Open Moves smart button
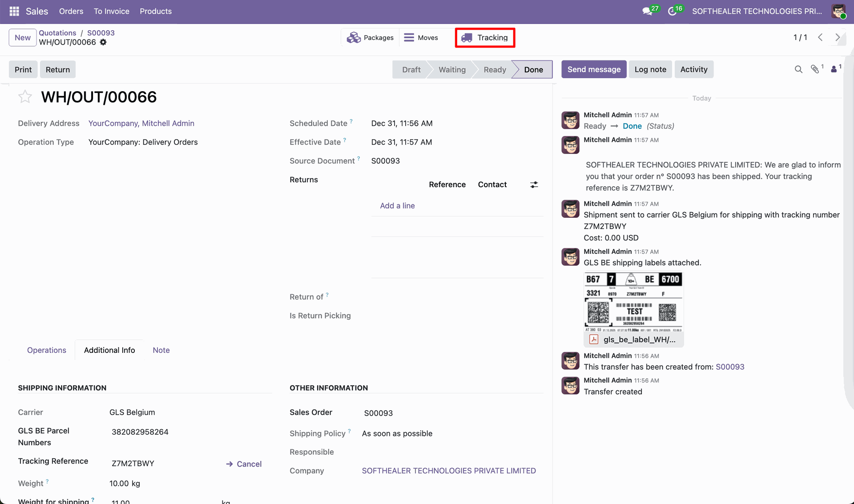This screenshot has height=504, width=854. point(421,38)
